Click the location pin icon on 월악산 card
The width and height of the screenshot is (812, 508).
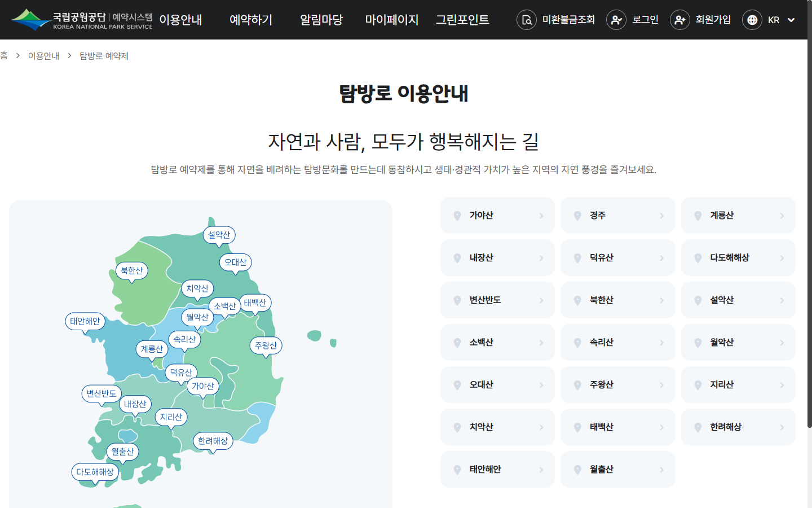698,343
